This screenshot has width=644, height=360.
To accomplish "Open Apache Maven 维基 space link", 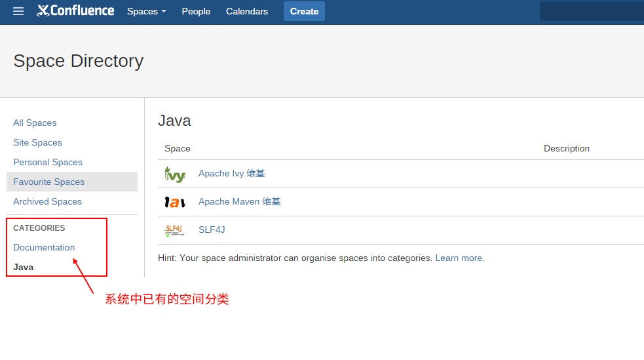I will (239, 202).
